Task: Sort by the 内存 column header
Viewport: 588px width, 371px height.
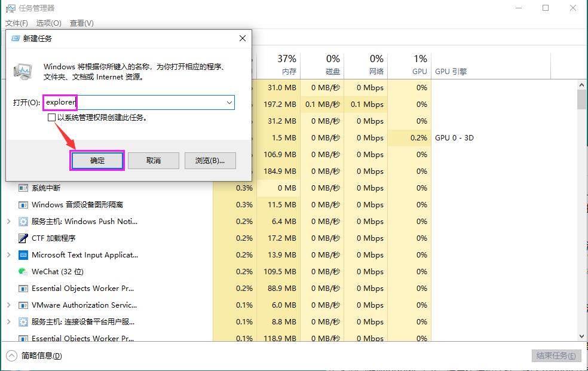Action: coord(278,65)
